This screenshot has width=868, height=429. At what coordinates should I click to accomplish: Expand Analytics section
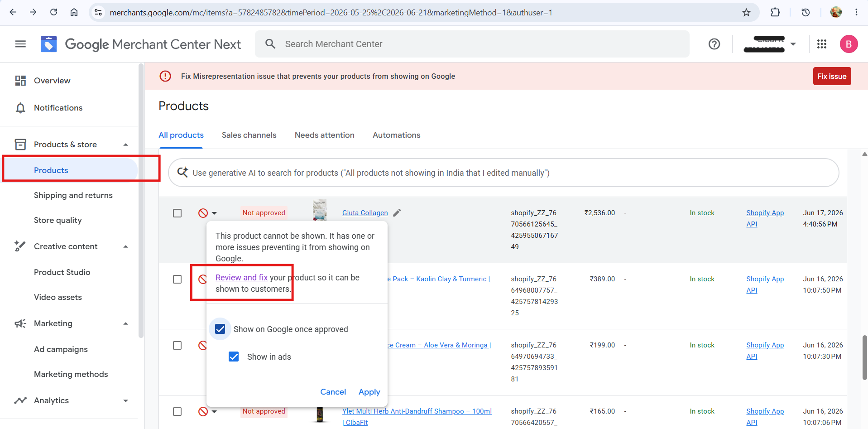[x=126, y=400]
